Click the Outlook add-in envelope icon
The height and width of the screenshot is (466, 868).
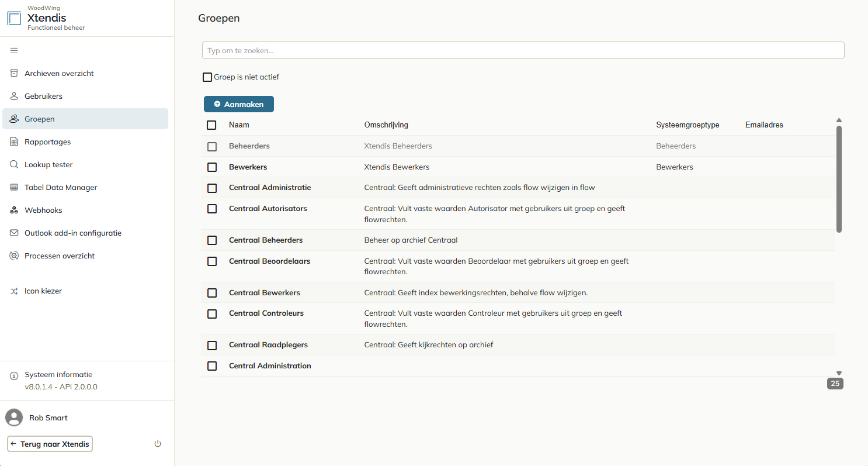click(14, 233)
